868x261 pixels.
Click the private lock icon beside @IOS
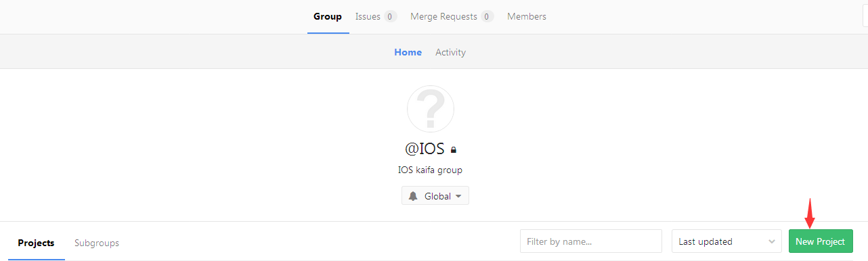pyautogui.click(x=454, y=150)
